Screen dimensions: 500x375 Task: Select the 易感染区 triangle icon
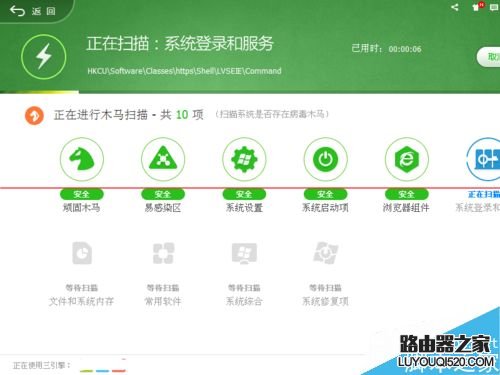[x=163, y=159]
